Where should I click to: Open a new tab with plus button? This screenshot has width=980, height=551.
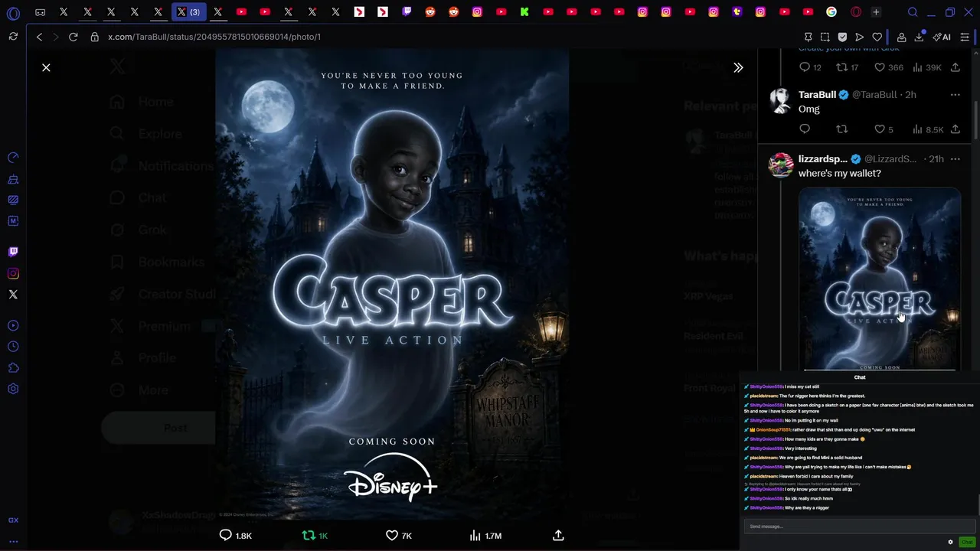coord(876,12)
